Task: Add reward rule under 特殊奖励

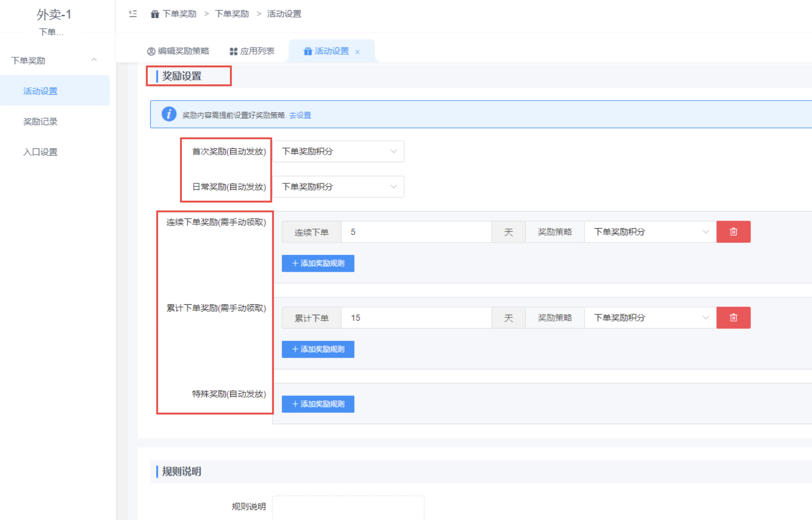Action: click(318, 404)
